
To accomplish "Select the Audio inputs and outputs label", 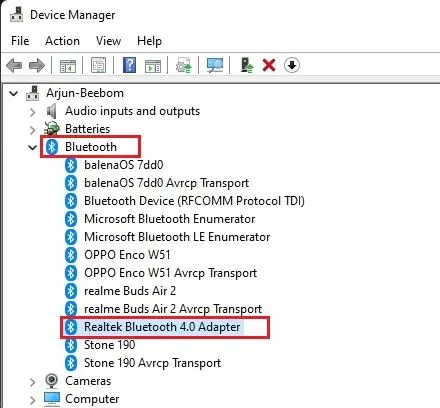I will pos(132,111).
